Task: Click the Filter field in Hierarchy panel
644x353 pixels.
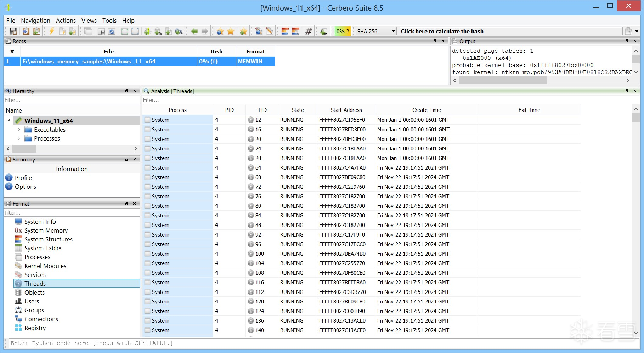Action: (72, 100)
